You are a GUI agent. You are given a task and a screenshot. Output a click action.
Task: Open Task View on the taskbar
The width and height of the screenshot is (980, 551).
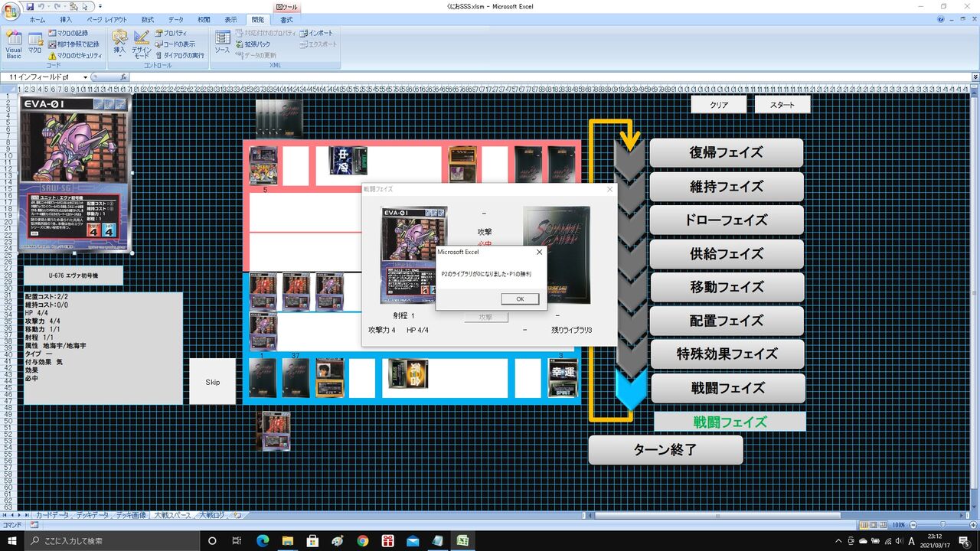[x=237, y=540]
